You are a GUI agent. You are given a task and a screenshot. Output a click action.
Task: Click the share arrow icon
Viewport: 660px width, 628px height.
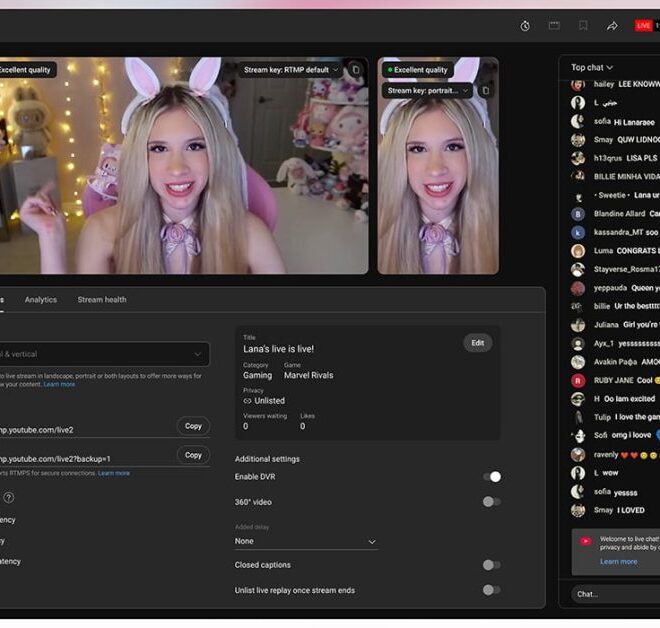coord(612,26)
